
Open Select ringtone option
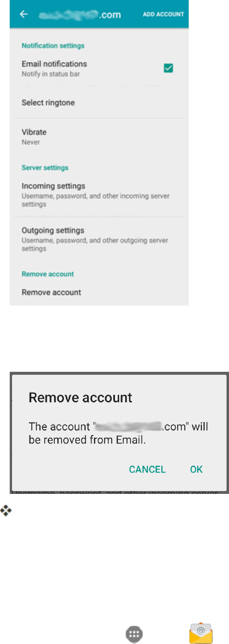point(98,103)
